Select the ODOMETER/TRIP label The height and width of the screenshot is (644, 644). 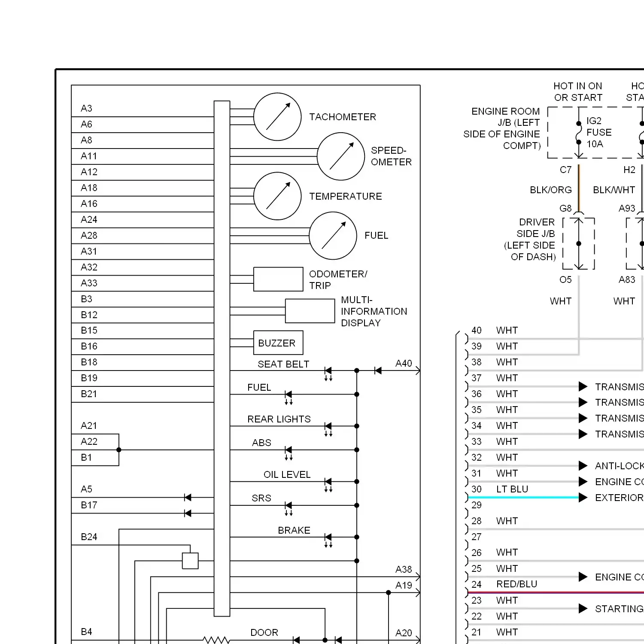(338, 280)
